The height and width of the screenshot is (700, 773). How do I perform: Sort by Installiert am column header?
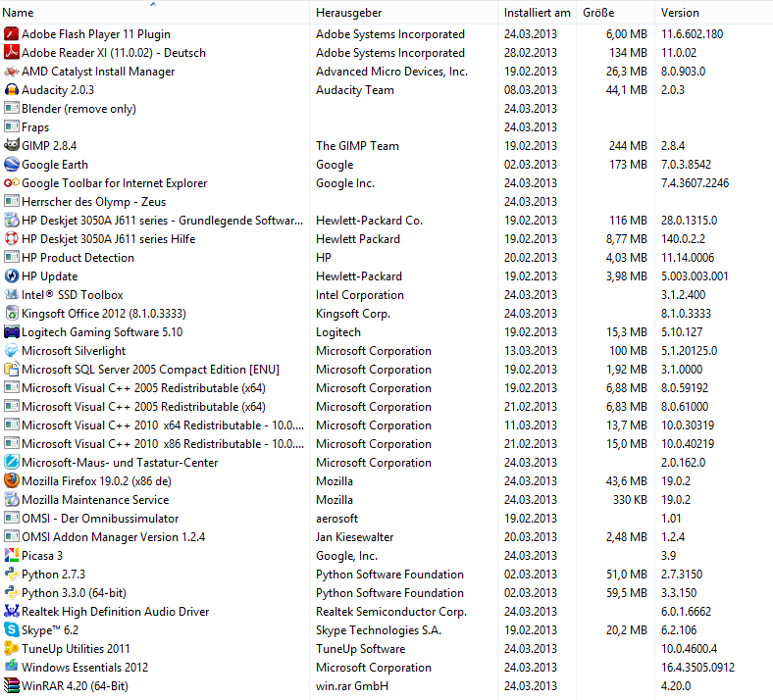pyautogui.click(x=537, y=13)
